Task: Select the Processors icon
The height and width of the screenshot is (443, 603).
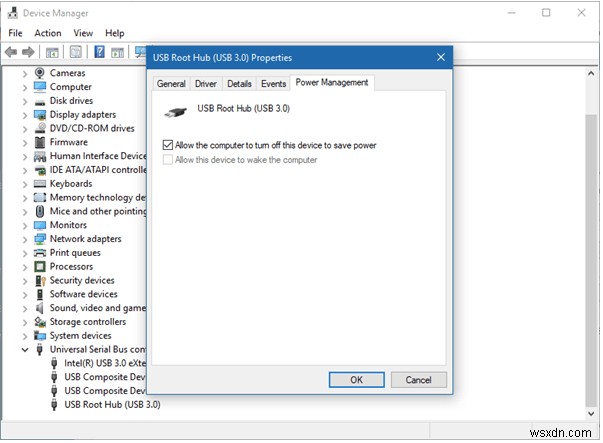Action: tap(40, 266)
